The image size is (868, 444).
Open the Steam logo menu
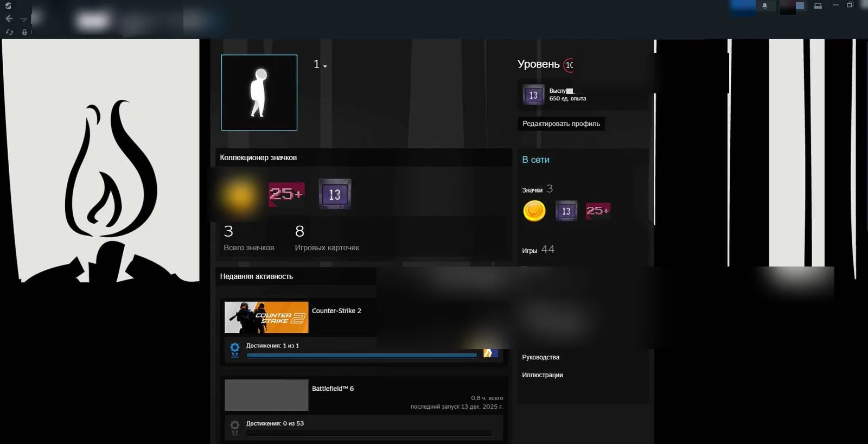pos(8,6)
